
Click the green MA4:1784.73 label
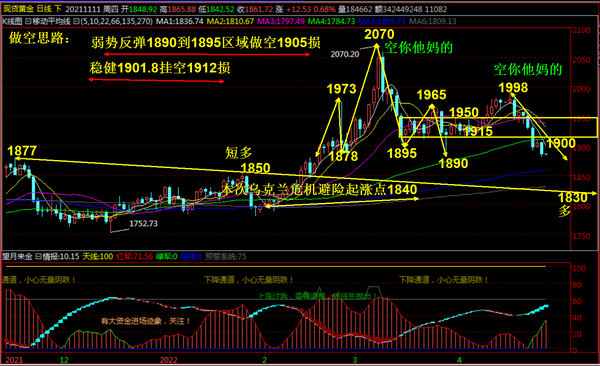[x=332, y=21]
